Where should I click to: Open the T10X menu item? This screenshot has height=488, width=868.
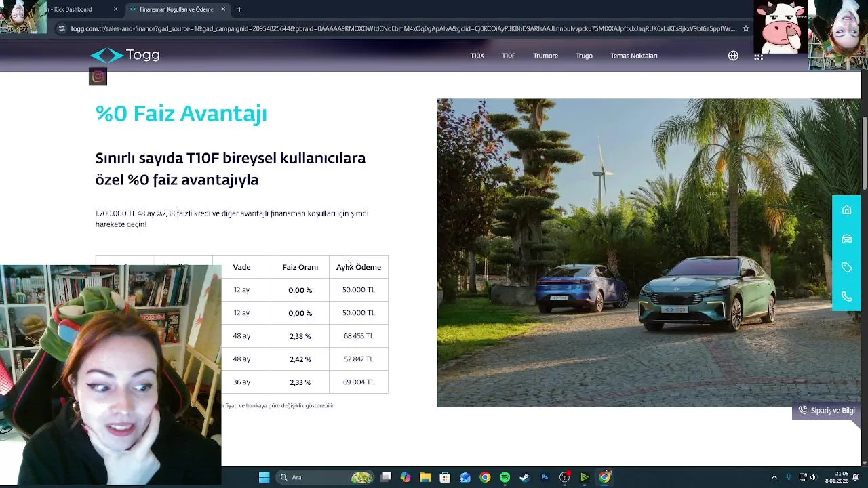pos(477,56)
